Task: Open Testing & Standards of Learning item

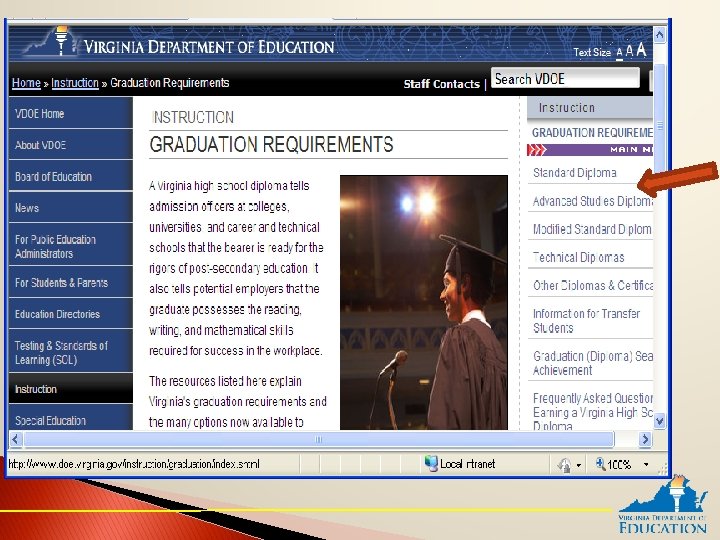Action: [x=71, y=352]
